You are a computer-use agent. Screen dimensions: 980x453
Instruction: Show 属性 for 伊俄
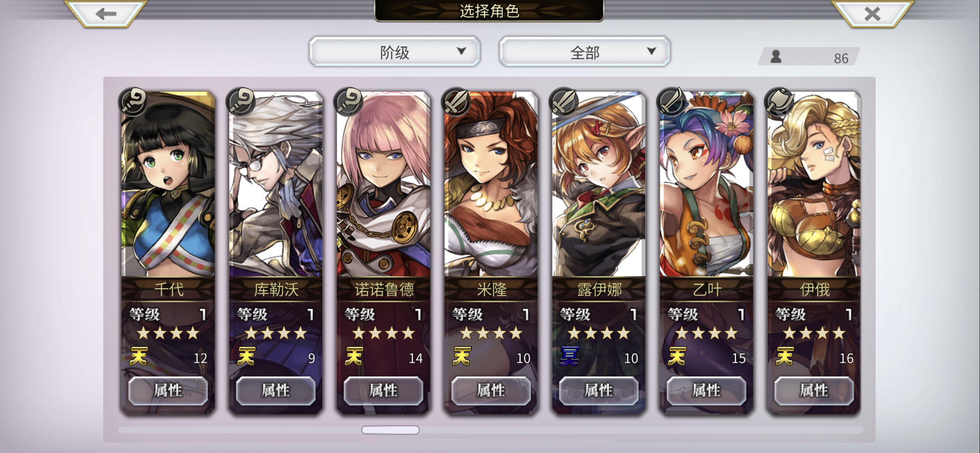(814, 391)
